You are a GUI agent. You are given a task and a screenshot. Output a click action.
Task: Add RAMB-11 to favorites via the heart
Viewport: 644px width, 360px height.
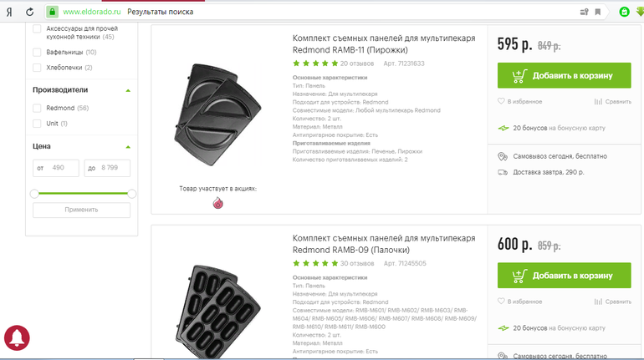point(502,101)
